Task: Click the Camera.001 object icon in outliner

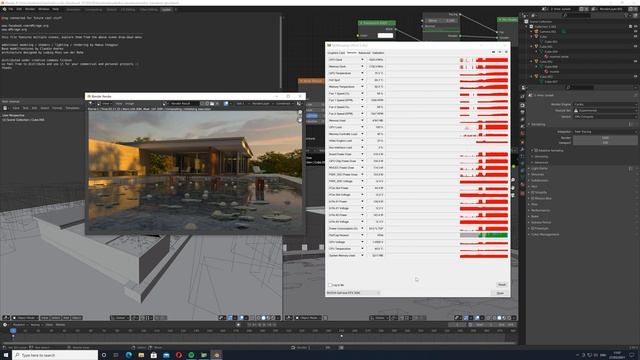Action: point(537,31)
